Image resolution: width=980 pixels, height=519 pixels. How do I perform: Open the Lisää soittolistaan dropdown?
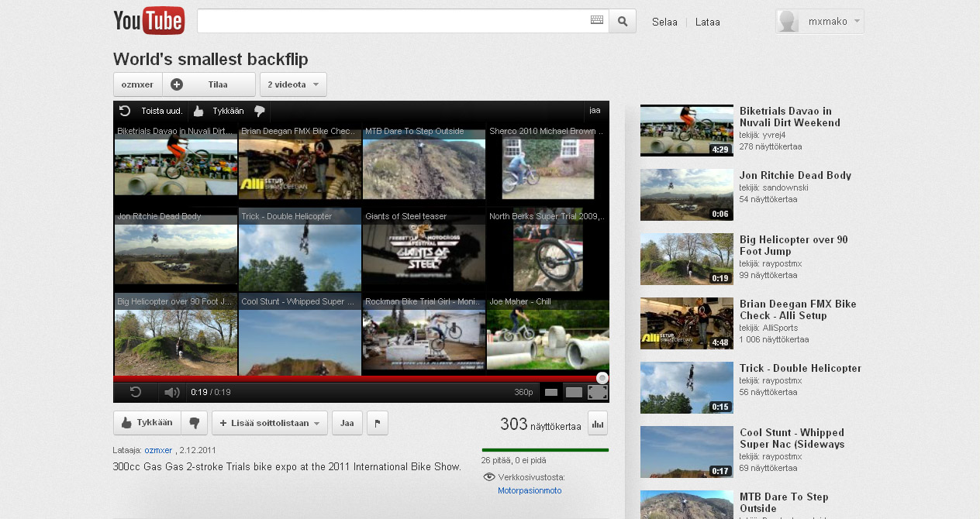270,423
